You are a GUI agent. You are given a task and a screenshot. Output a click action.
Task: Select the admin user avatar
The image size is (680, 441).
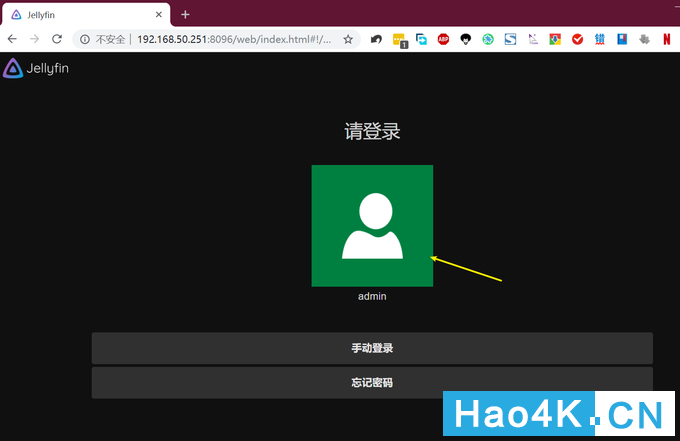click(372, 225)
